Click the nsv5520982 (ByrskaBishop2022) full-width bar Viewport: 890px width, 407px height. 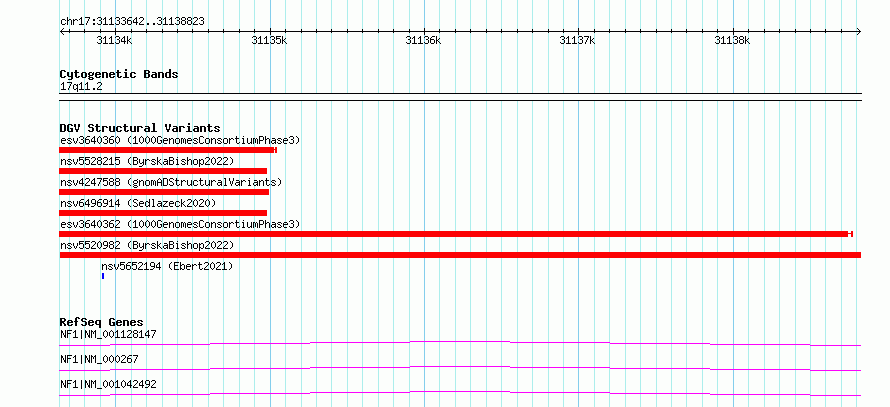tap(460, 255)
